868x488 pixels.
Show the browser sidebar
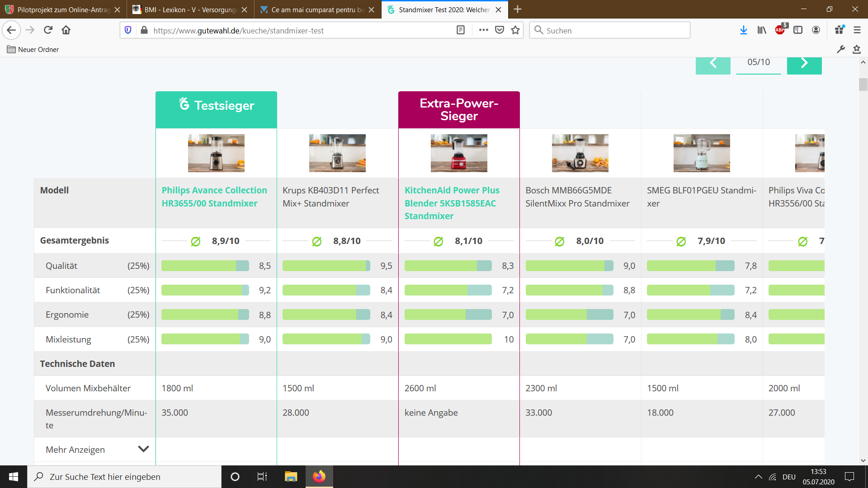tap(798, 30)
